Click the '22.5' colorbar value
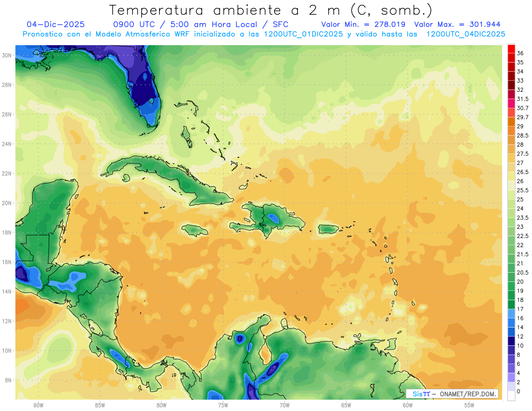 [523, 236]
